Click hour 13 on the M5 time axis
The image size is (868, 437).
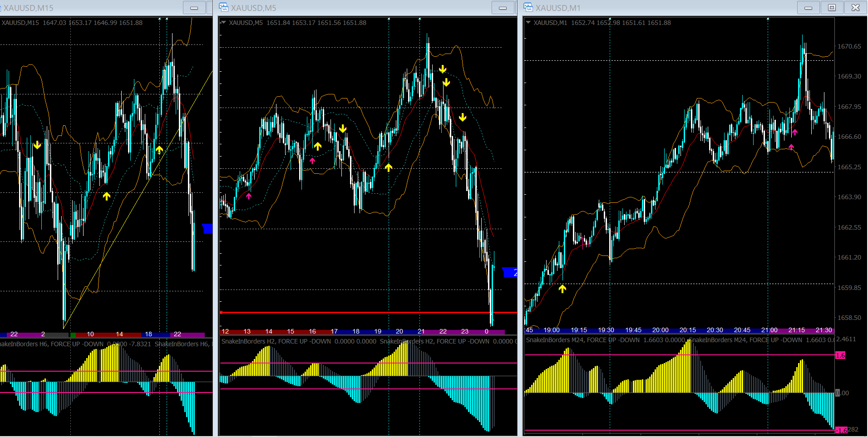point(247,331)
